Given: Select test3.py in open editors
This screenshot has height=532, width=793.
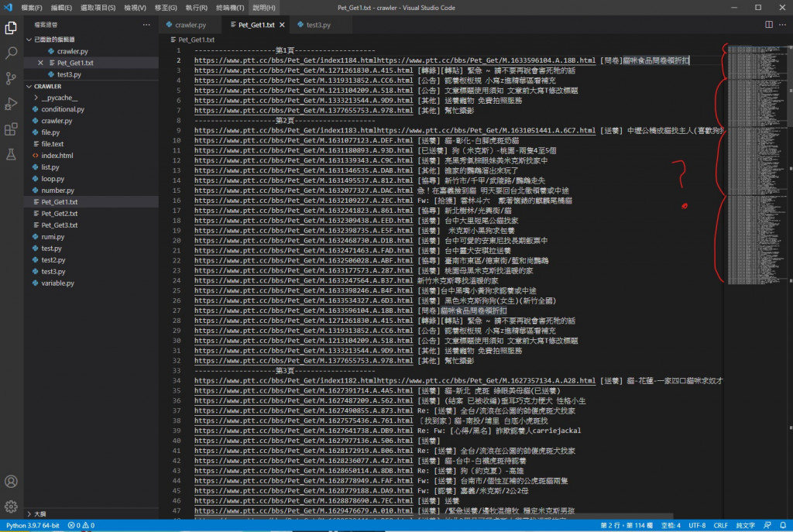Looking at the screenshot, I should coord(69,74).
